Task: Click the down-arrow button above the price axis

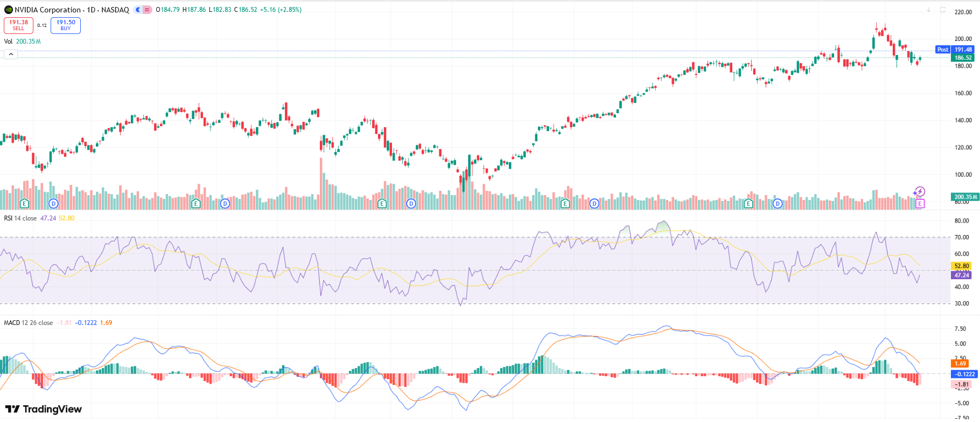Action: point(928,10)
